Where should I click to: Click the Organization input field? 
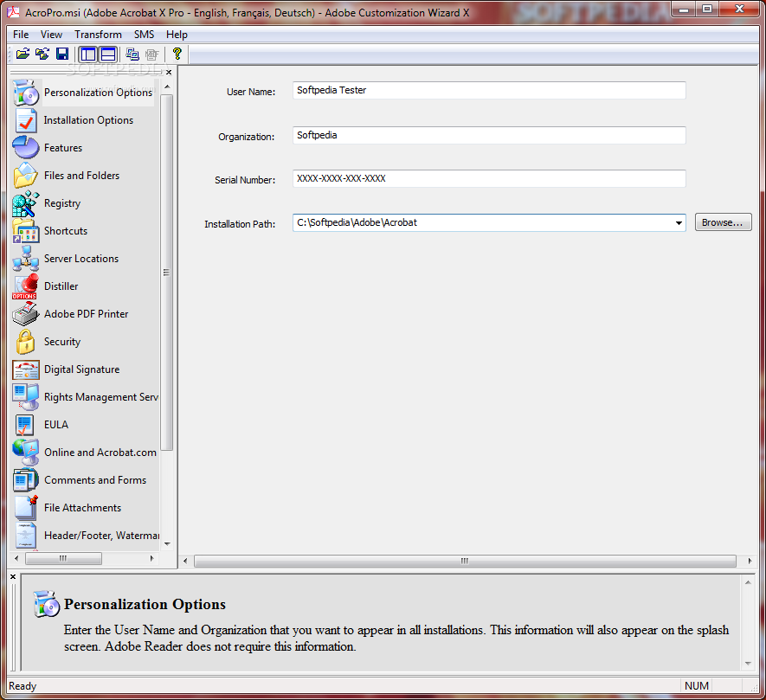(489, 135)
